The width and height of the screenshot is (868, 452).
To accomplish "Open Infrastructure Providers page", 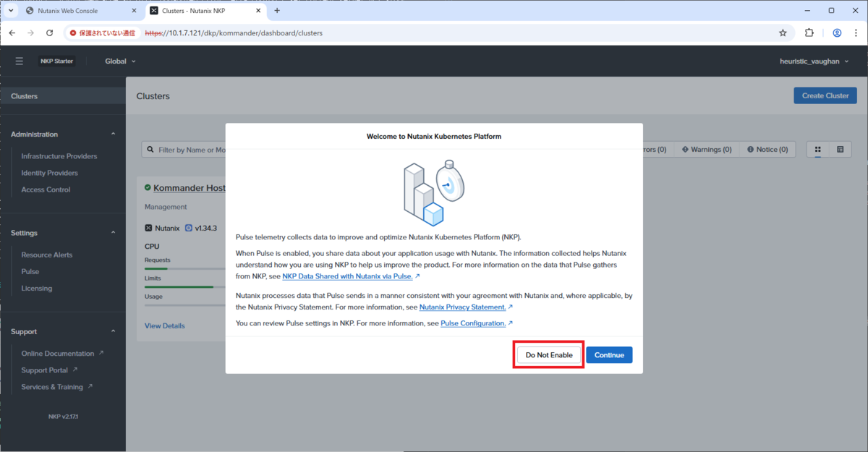I will point(59,156).
